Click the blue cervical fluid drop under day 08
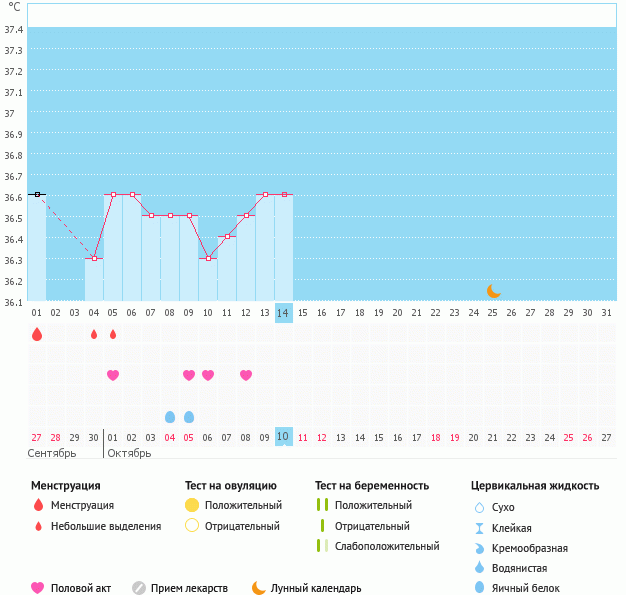Image resolution: width=626 pixels, height=595 pixels. (170, 416)
